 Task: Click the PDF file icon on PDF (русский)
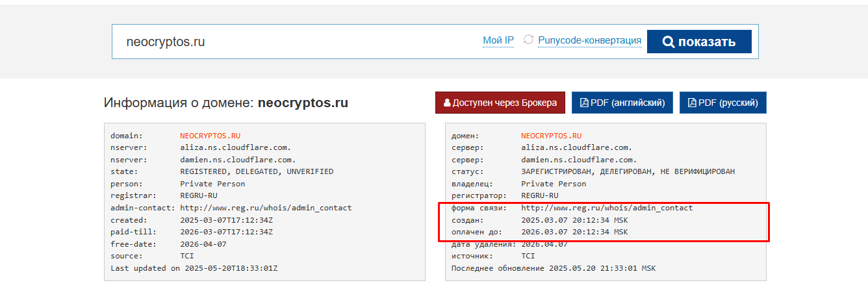click(x=692, y=103)
